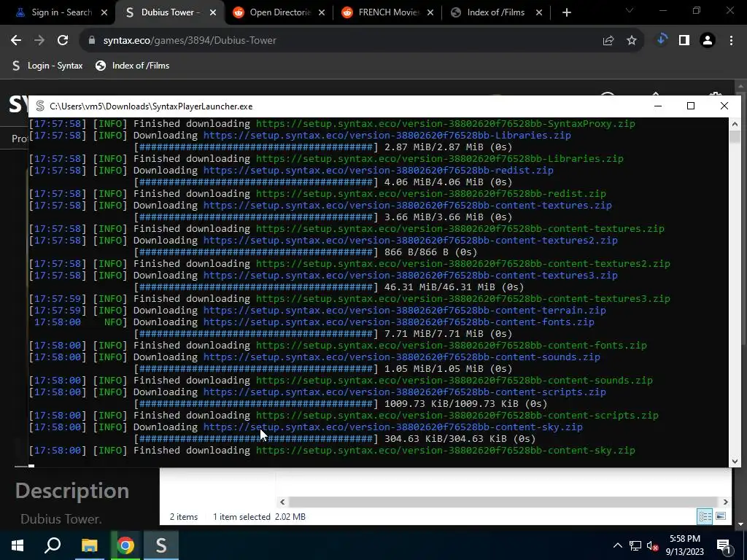Open the notification center icon
Viewport: 747px width, 560px height.
click(x=723, y=545)
